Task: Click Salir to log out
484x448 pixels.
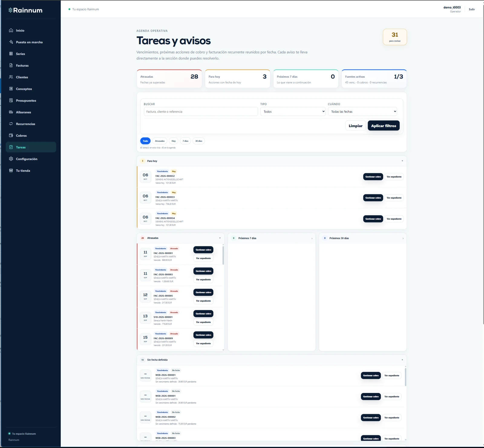Action: pos(472,9)
